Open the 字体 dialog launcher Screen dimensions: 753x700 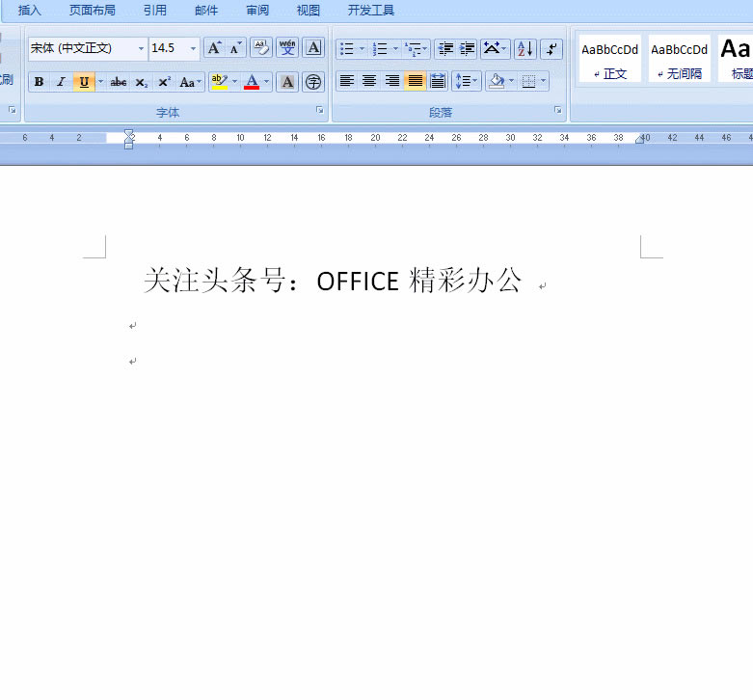[x=319, y=110]
